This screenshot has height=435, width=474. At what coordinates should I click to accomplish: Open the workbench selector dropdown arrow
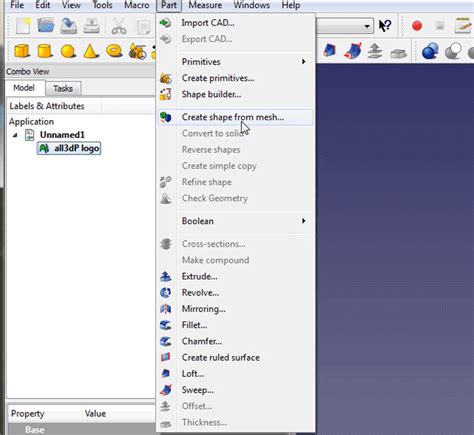click(367, 26)
